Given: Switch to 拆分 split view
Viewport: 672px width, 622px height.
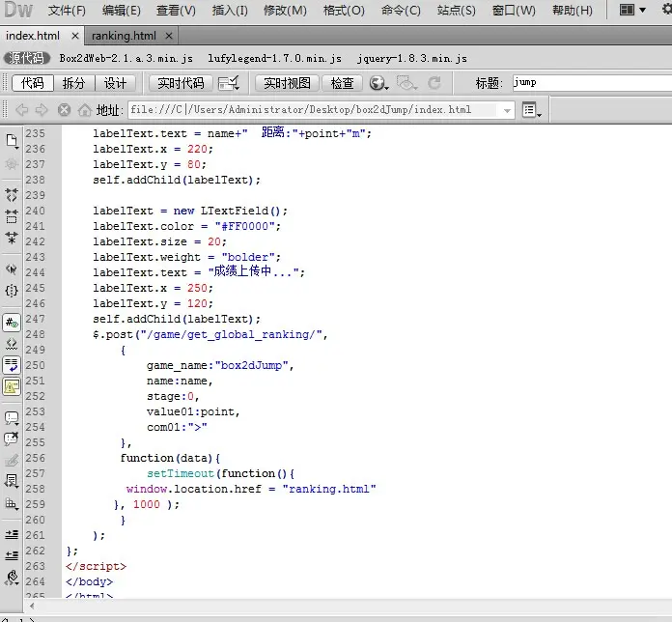Looking at the screenshot, I should [x=73, y=83].
